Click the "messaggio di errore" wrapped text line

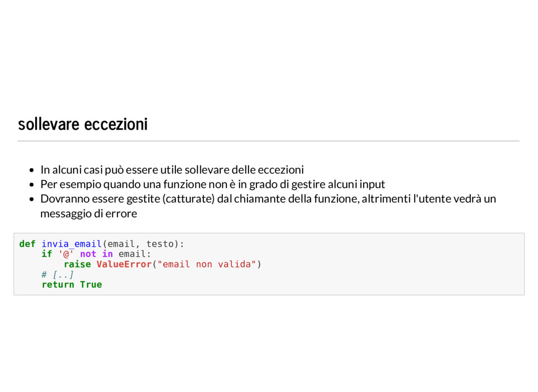88,214
